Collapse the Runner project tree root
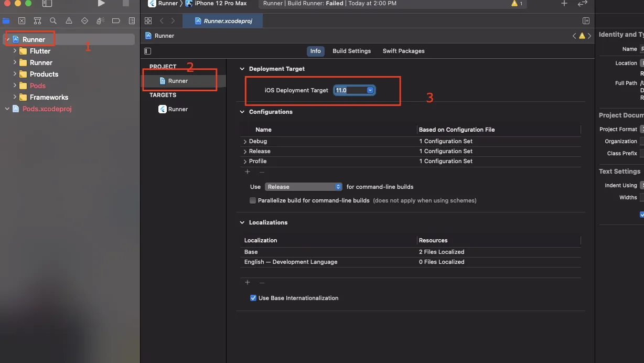This screenshot has width=644, height=363. (7, 39)
